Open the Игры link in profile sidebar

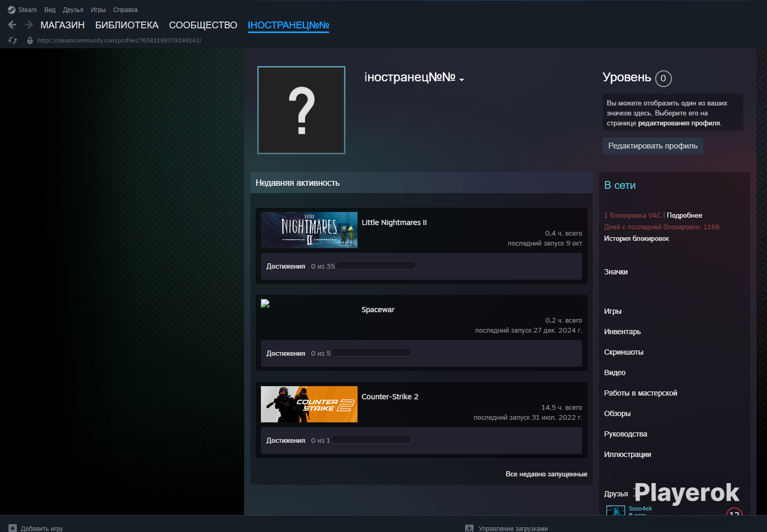[x=613, y=311]
